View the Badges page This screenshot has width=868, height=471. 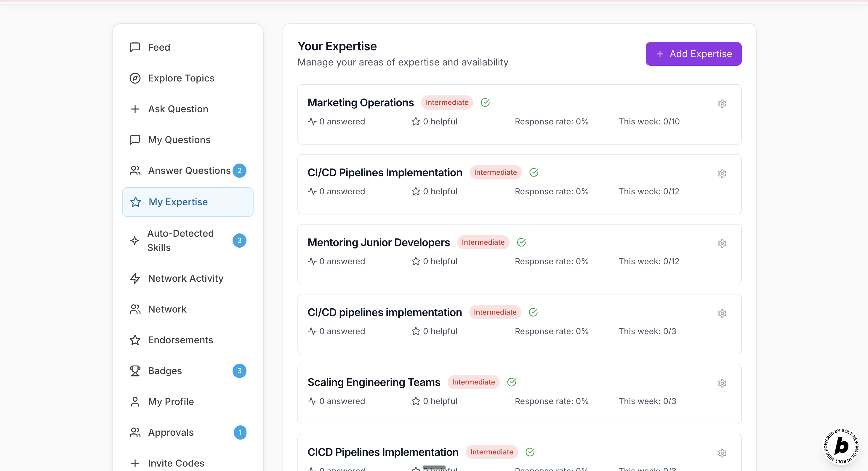[x=165, y=371]
